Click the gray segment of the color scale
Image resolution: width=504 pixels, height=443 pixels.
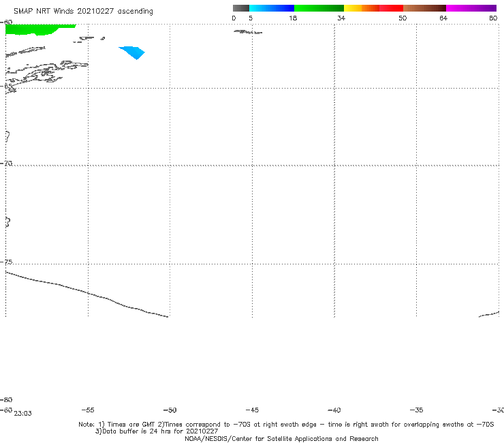point(241,8)
